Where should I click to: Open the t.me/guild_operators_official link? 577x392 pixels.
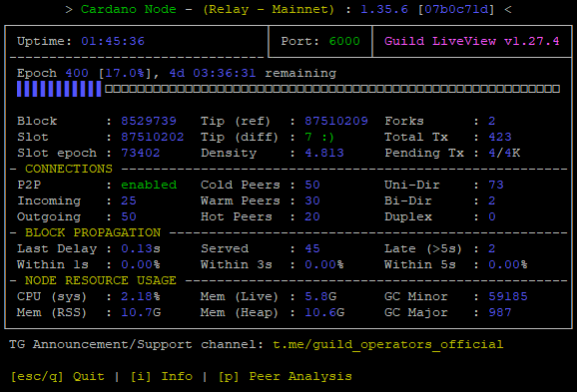(388, 344)
